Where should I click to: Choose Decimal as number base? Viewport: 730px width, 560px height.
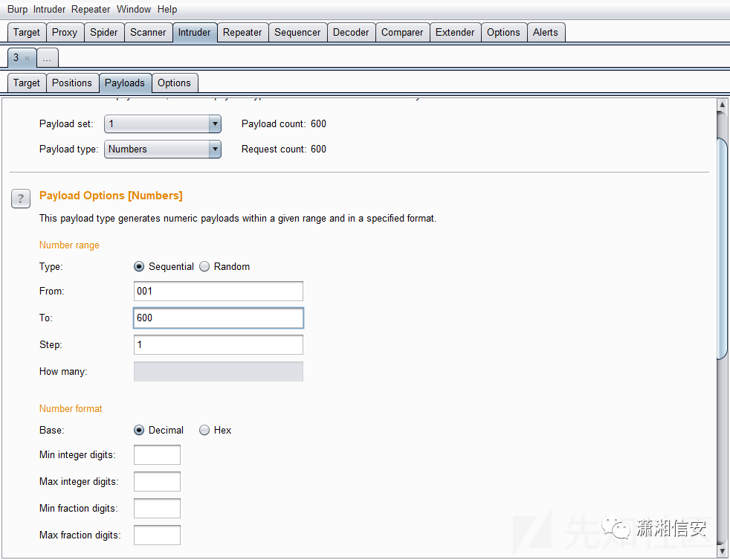[x=139, y=430]
